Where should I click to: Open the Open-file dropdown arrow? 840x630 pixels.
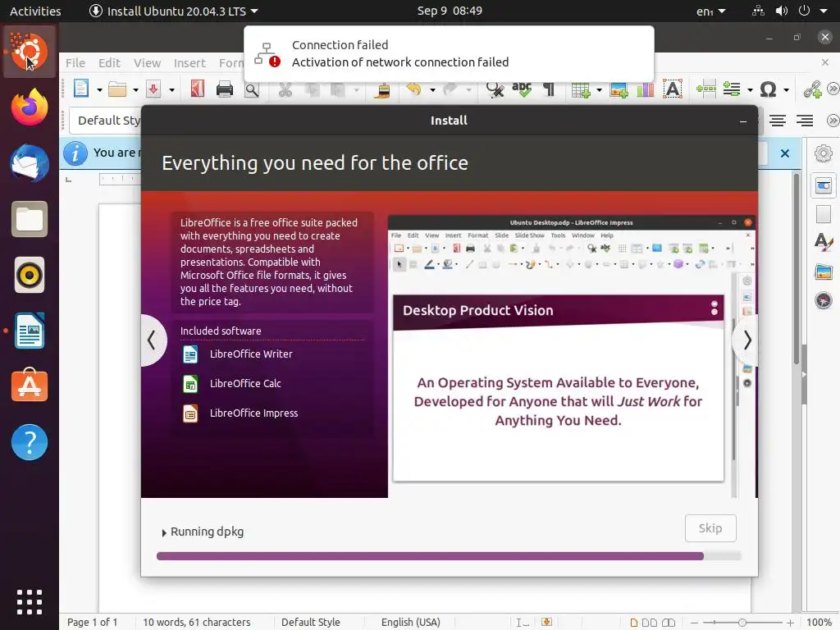click(x=135, y=90)
